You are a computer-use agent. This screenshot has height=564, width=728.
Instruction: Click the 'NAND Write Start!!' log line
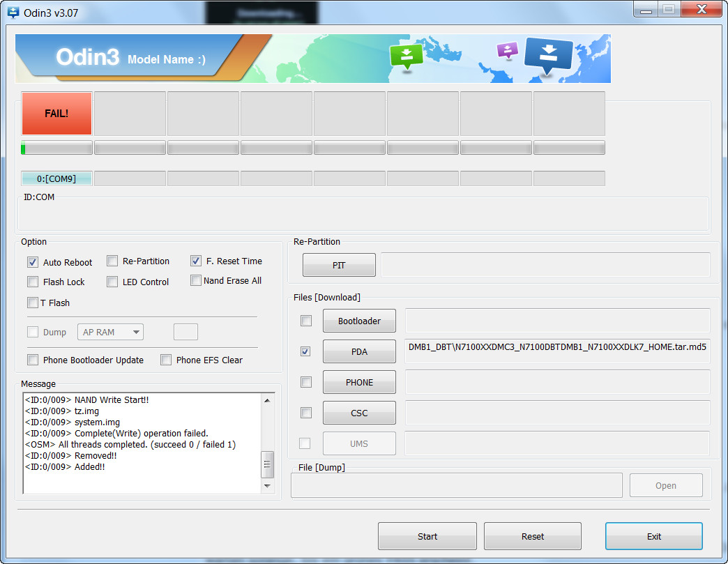click(x=87, y=399)
